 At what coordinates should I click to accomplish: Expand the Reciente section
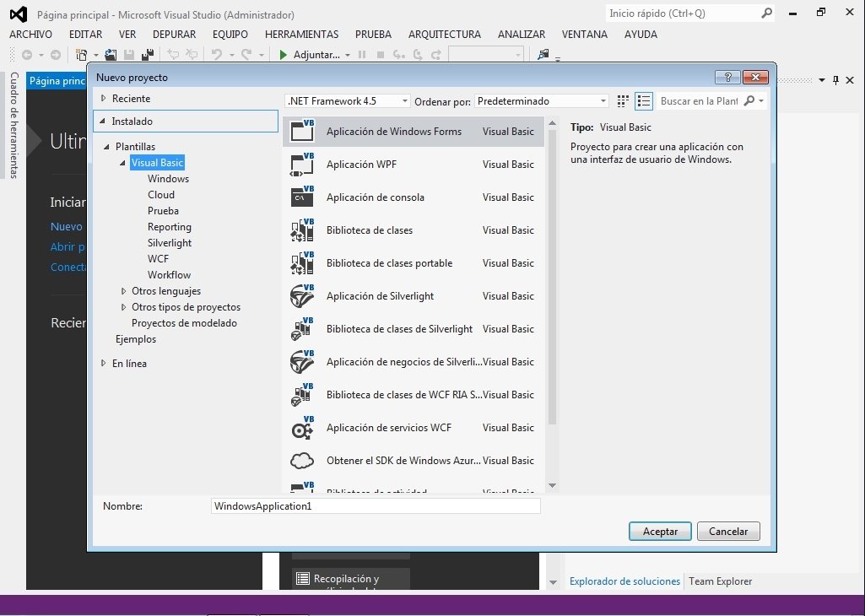[x=103, y=98]
